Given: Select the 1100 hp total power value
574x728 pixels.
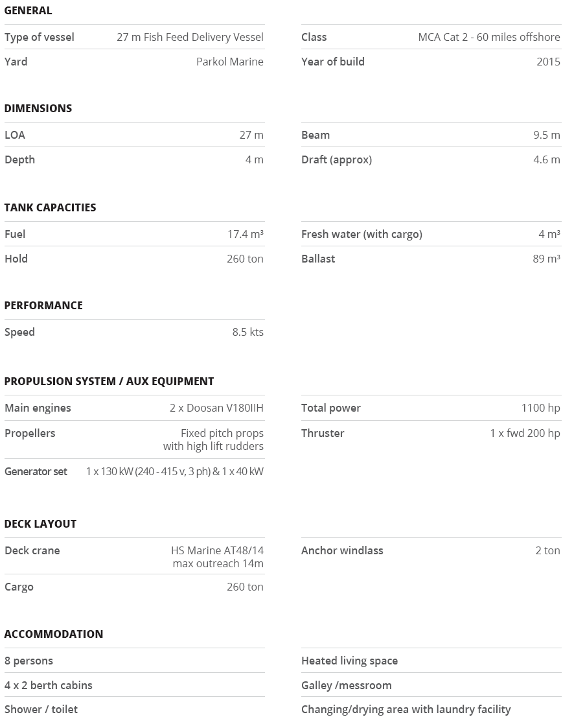Looking at the screenshot, I should click(540, 408).
